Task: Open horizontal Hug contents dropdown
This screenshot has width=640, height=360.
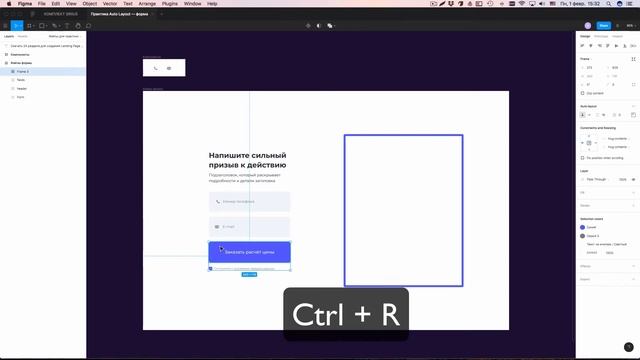Action: click(618, 139)
